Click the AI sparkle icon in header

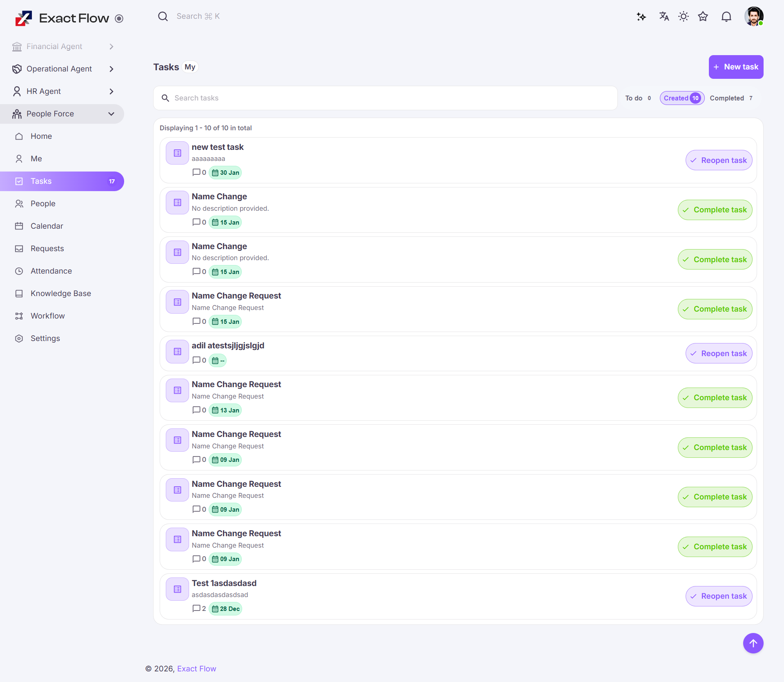tap(641, 17)
